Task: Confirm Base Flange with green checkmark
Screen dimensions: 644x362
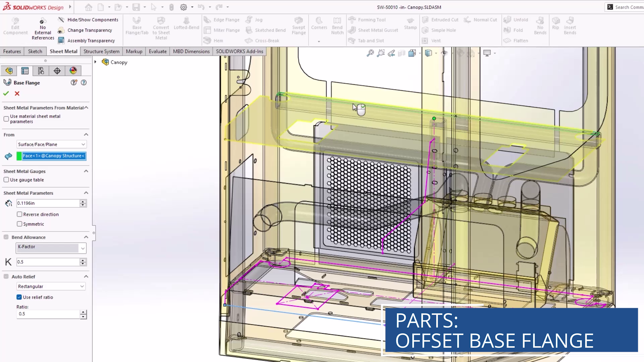Action: (6, 94)
